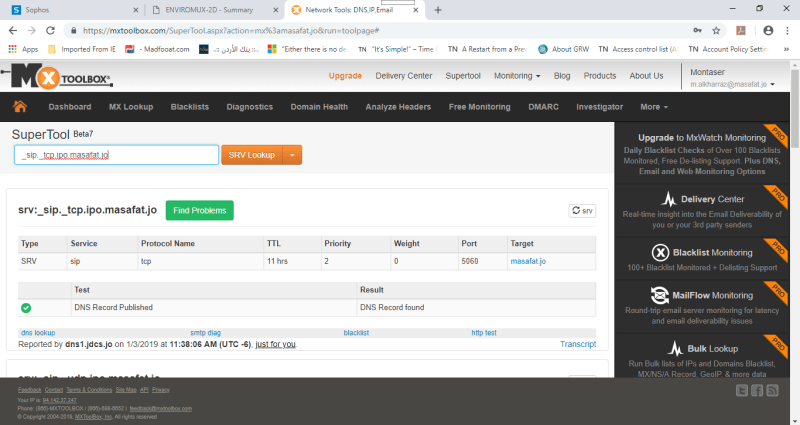Viewport: 800px width, 425px height.
Task: Open Montaser account dropdown
Action: [732, 78]
